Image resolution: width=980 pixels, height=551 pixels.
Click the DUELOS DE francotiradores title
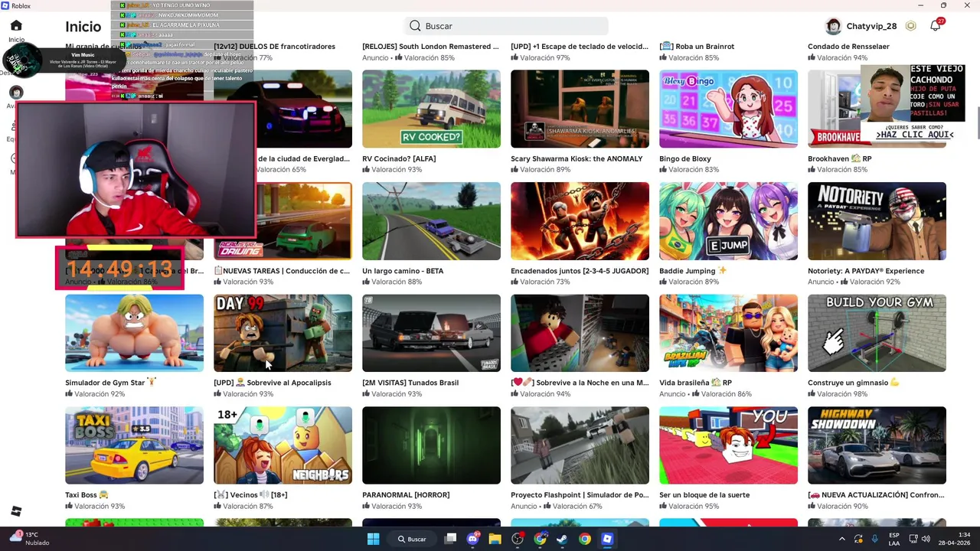tap(274, 47)
